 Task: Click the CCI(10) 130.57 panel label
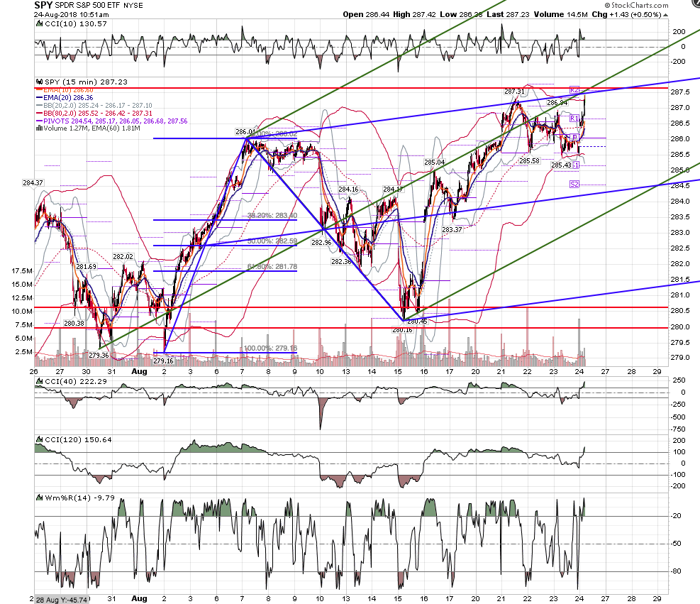76,23
